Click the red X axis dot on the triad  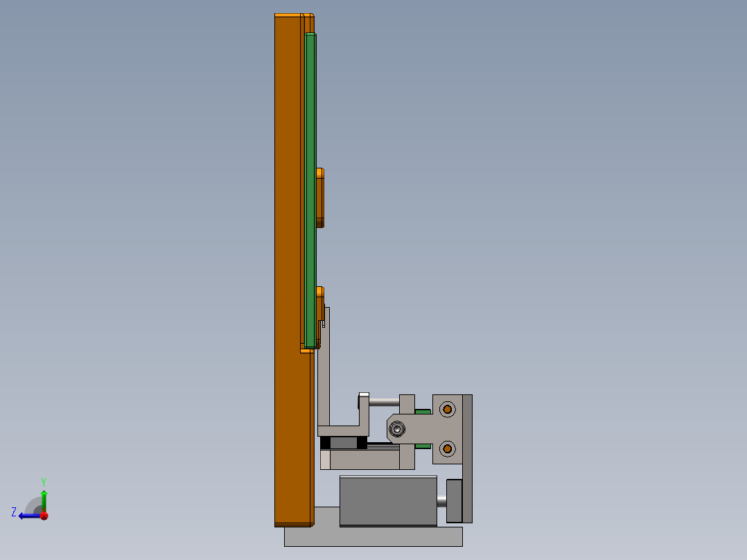(x=44, y=516)
